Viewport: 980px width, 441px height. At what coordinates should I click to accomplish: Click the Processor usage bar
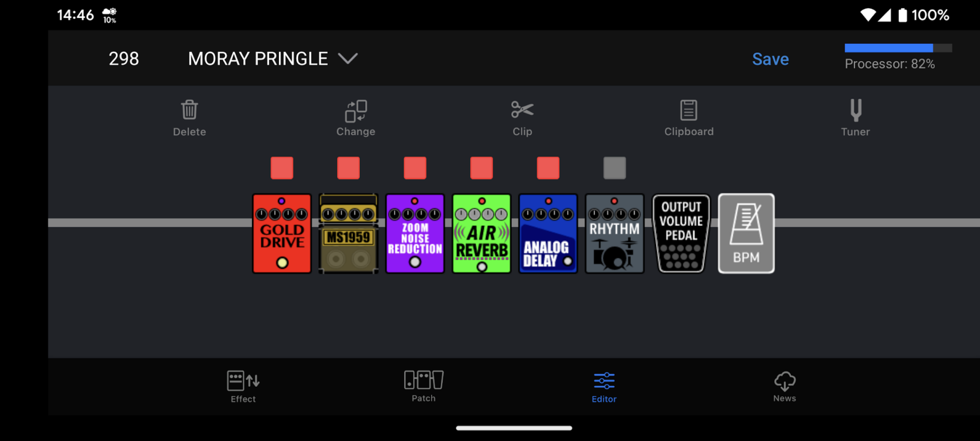point(898,48)
